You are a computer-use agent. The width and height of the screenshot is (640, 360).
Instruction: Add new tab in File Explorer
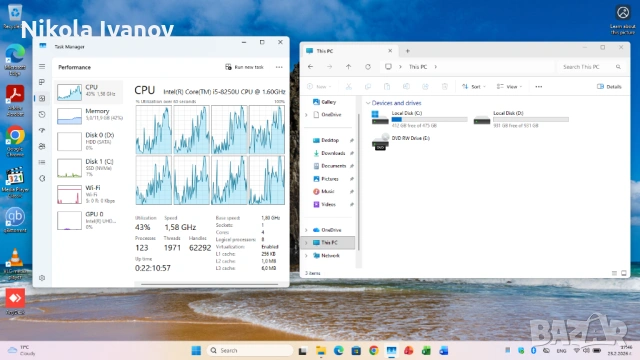point(407,51)
